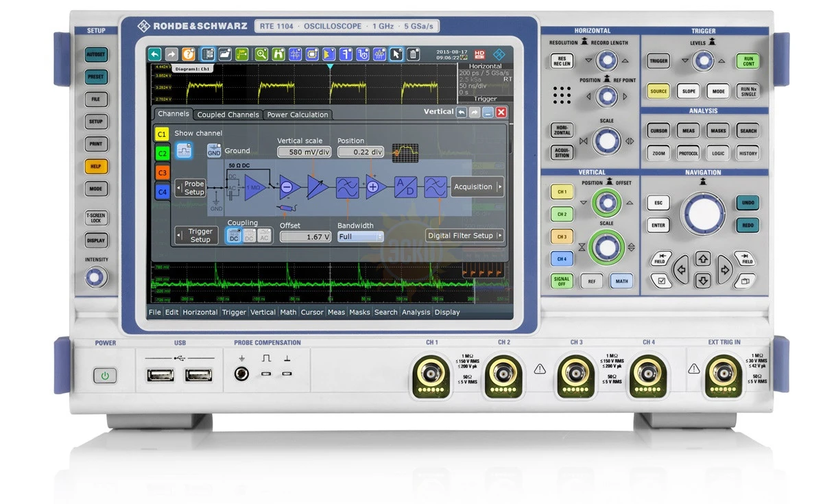Screen dimensions: 823x504
Task: Select the zoom magnifier toolbar icon
Action: coord(261,54)
